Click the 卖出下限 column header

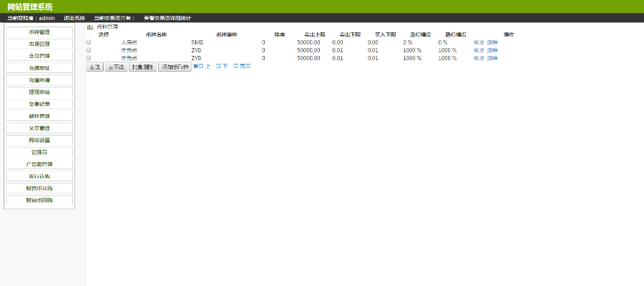click(350, 34)
